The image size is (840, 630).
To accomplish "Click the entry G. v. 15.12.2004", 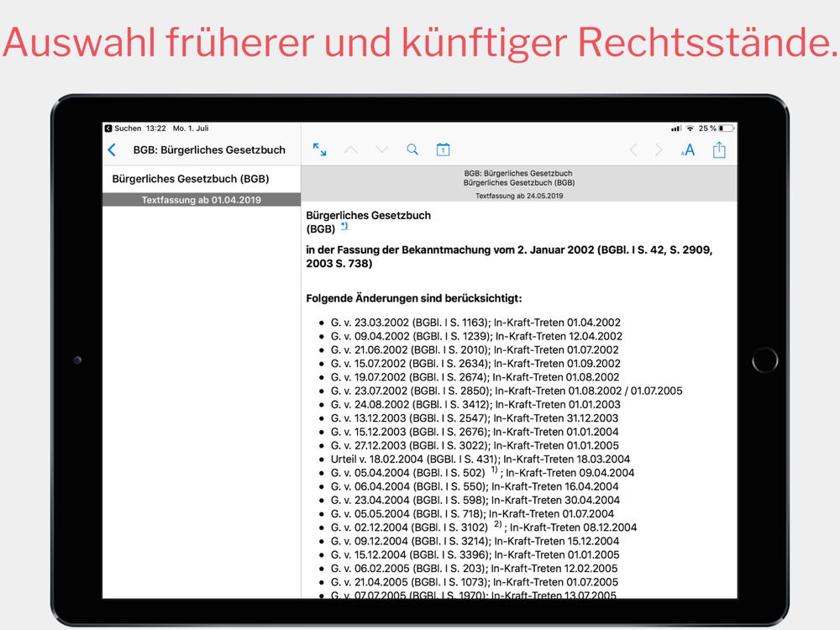I will coord(475,555).
